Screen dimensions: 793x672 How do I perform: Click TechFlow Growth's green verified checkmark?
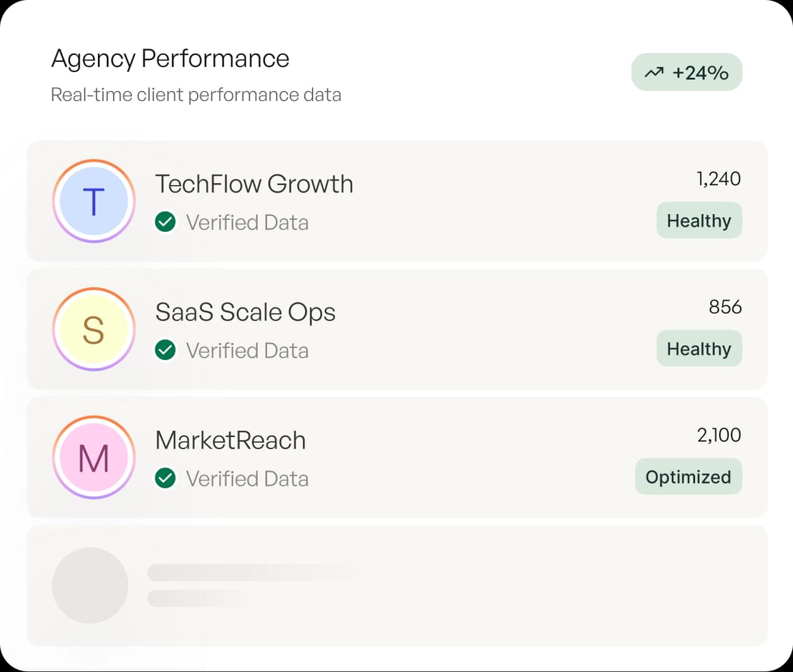(x=165, y=222)
